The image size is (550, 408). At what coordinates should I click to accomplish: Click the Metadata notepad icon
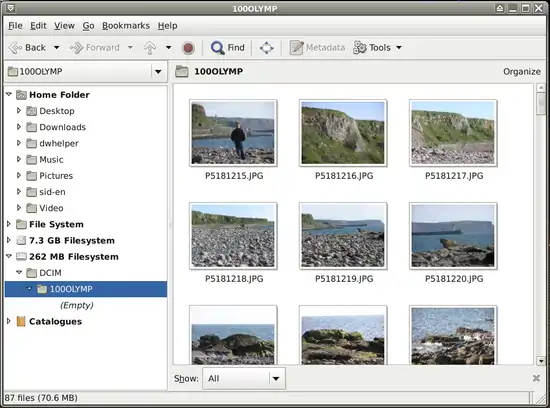(296, 48)
